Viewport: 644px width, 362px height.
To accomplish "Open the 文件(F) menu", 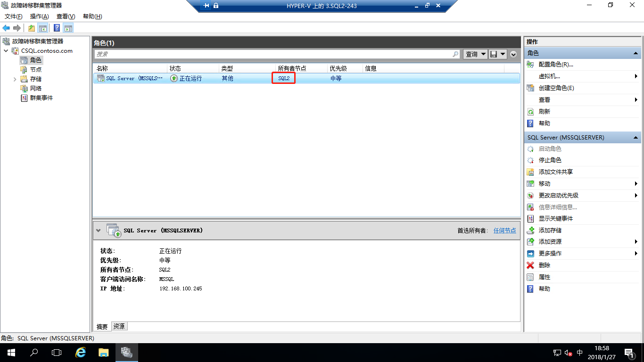I will (x=14, y=16).
